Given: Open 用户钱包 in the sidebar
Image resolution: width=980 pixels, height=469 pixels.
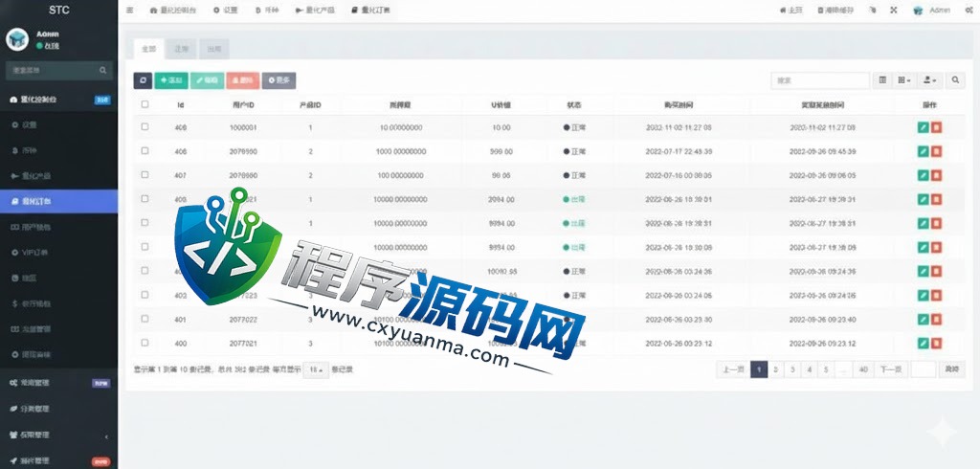Looking at the screenshot, I should tap(58, 227).
